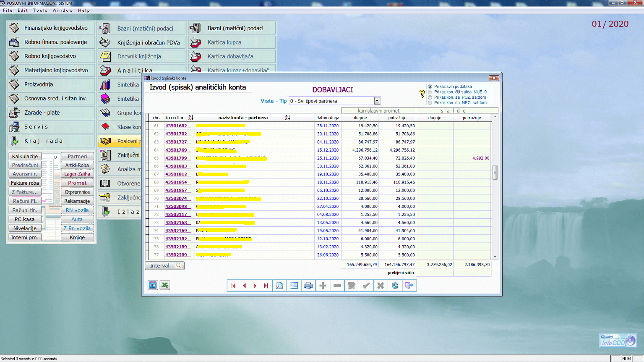Click the edit record icon
The width and height of the screenshot is (644, 362).
click(352, 286)
